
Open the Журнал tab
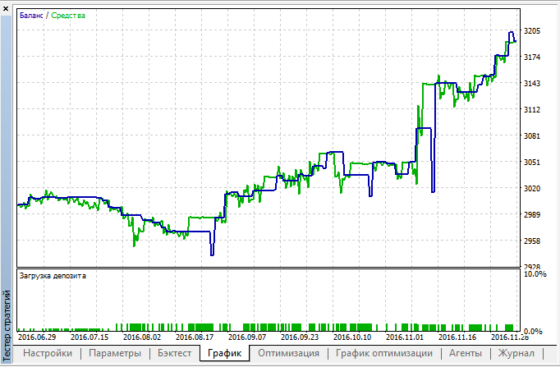pos(516,353)
